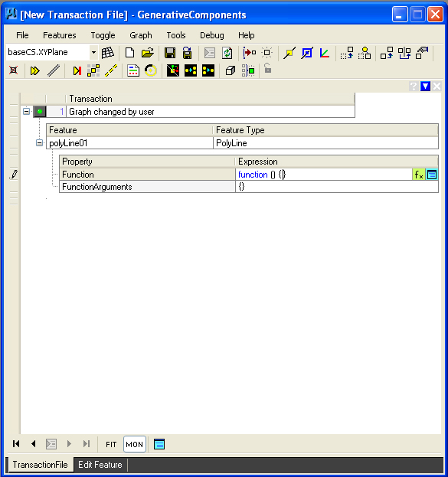This screenshot has height=477, width=448.
Task: Open expression editor icon beside fx
Action: tap(432, 175)
